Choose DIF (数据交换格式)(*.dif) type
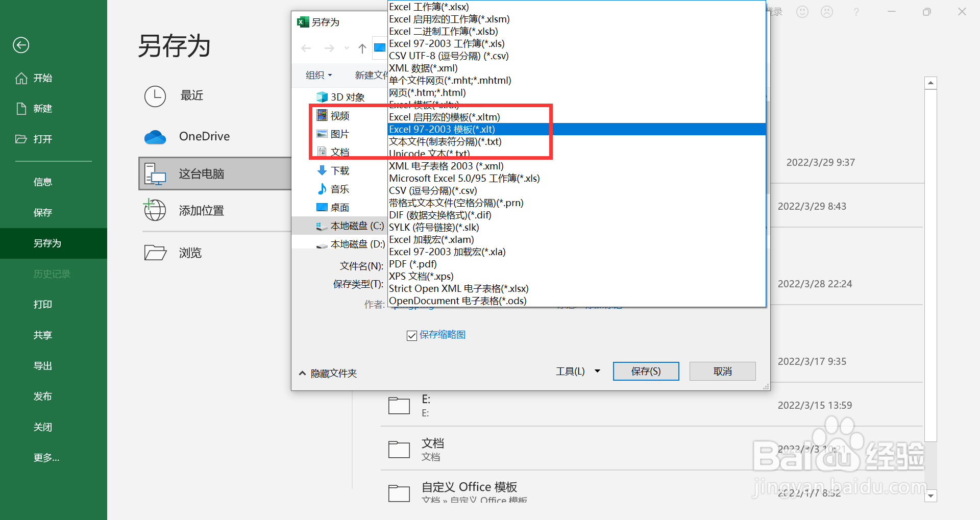 (x=577, y=215)
